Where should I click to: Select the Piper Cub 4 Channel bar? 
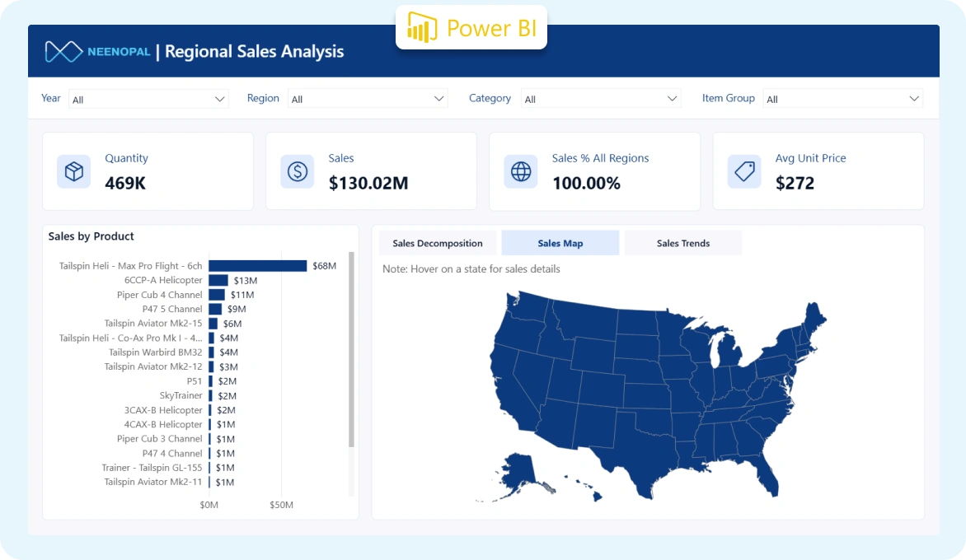tap(217, 295)
